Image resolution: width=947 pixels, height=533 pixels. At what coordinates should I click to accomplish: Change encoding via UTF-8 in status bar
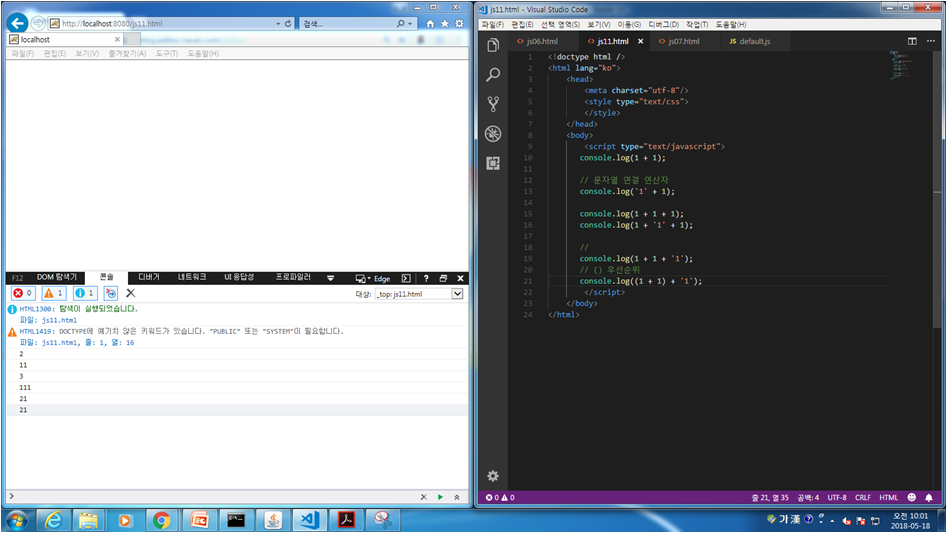[836, 497]
